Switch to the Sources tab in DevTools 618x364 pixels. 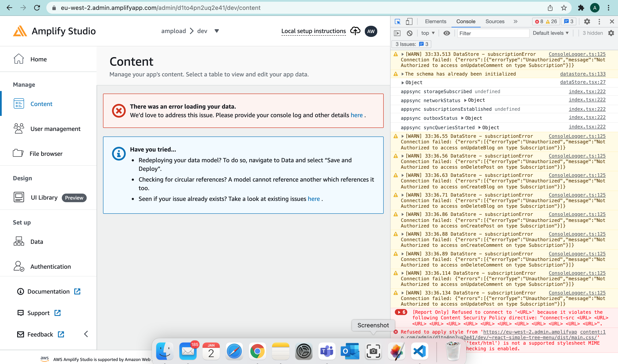pos(495,22)
